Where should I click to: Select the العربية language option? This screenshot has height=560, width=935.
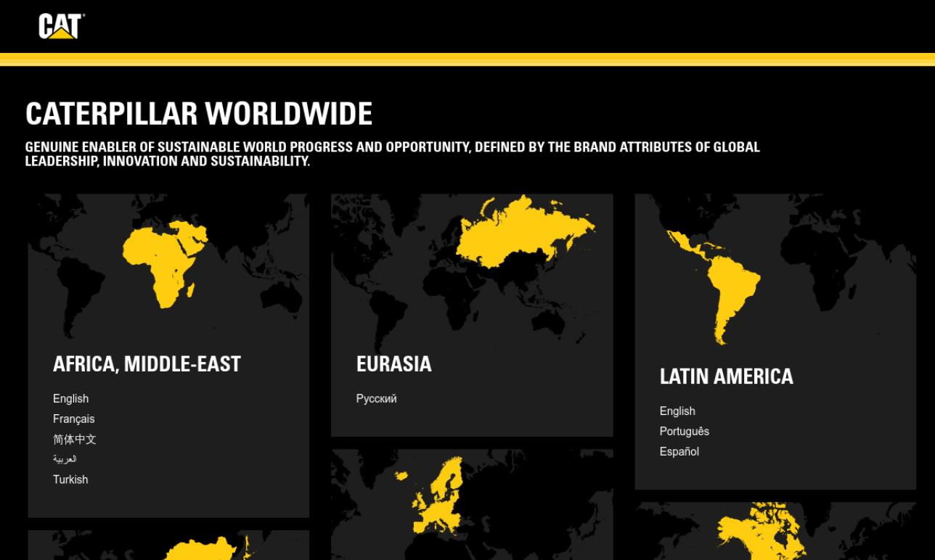tap(64, 459)
